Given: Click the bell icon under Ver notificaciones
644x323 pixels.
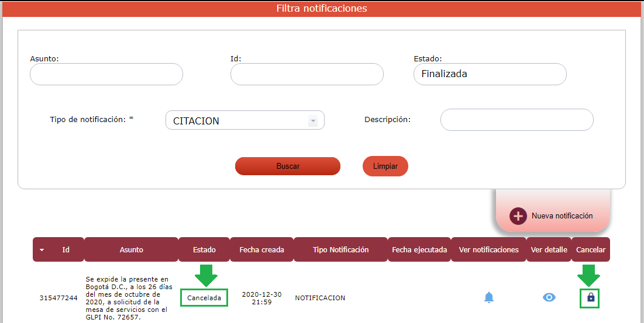Looking at the screenshot, I should (x=489, y=298).
